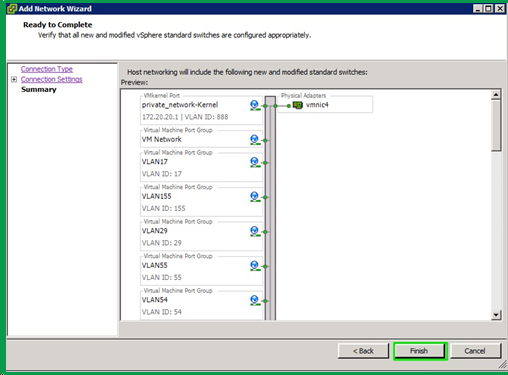508x375 pixels.
Task: Click the window resize grip corner
Action: pyautogui.click(x=503, y=365)
